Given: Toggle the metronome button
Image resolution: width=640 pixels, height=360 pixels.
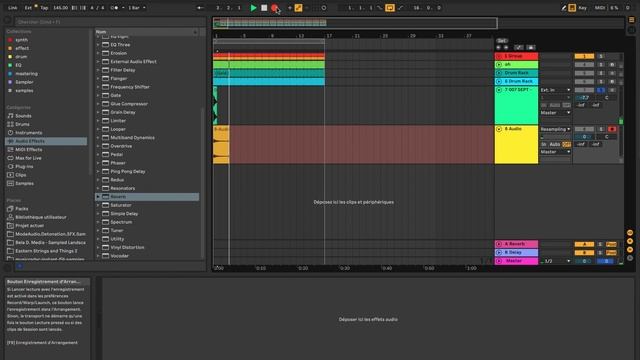Looking at the screenshot, I should [x=115, y=8].
